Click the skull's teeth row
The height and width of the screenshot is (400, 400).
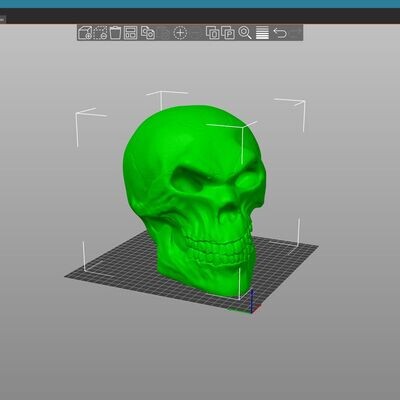coord(218,248)
